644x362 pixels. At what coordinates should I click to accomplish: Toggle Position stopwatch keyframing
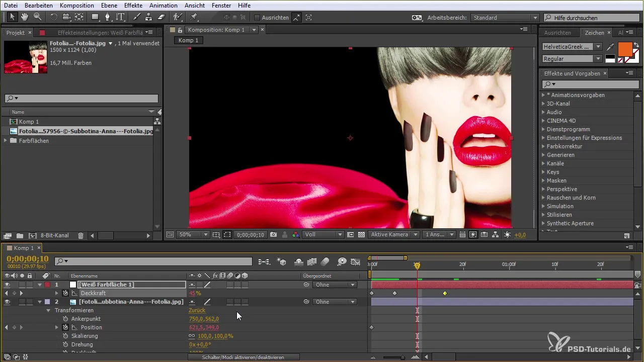65,327
